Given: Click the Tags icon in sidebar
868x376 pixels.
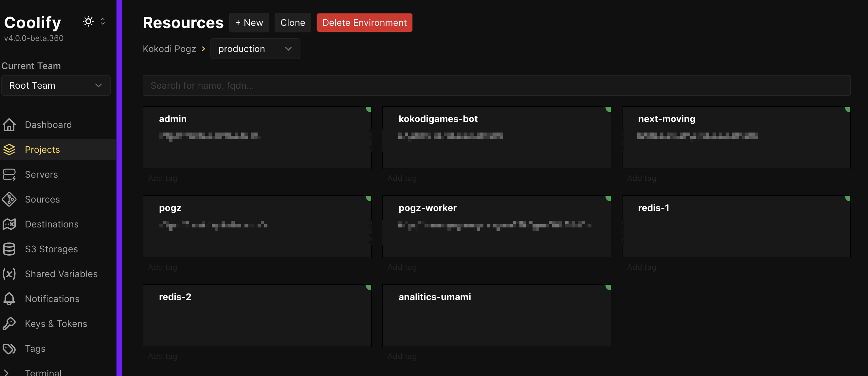Looking at the screenshot, I should 9,349.
